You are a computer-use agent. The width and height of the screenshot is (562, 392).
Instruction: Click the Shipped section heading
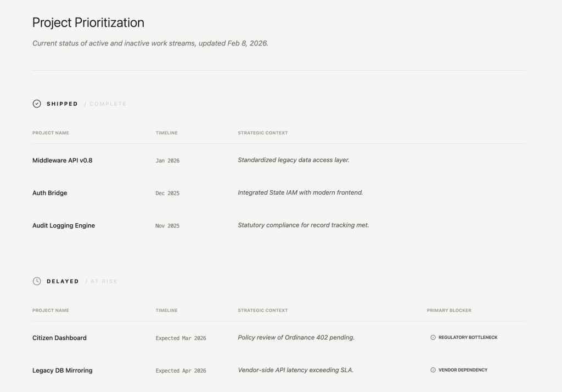coord(62,104)
